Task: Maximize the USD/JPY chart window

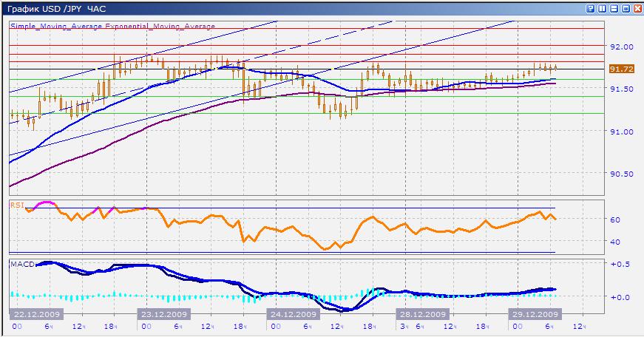Action: click(626, 8)
